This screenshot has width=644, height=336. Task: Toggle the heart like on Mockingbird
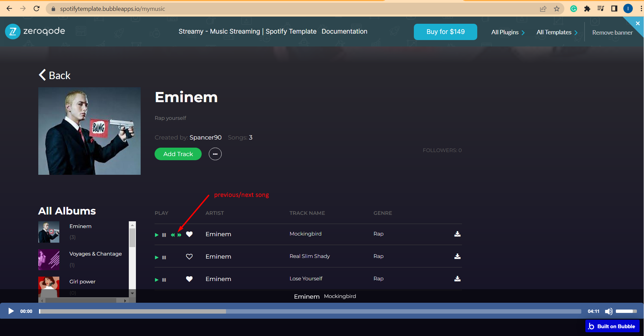(x=189, y=234)
